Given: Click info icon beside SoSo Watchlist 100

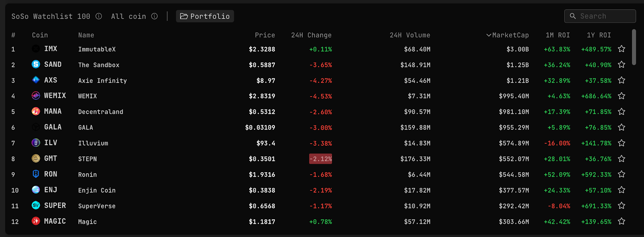Looking at the screenshot, I should pyautogui.click(x=99, y=16).
